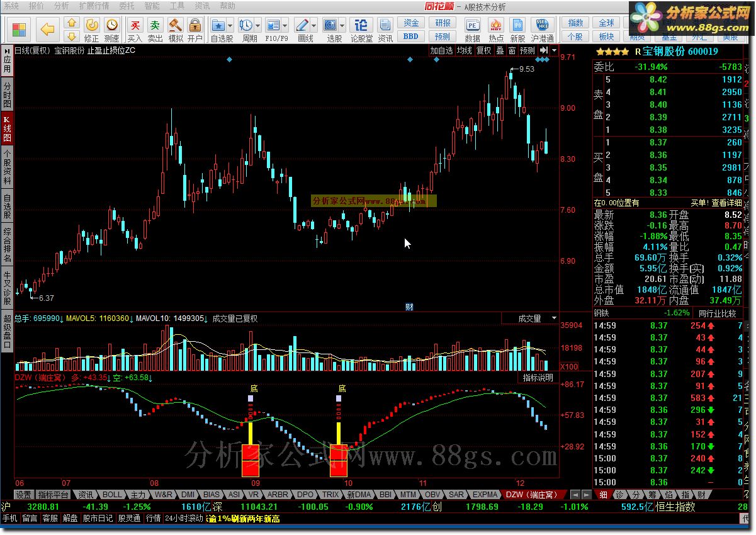Switch to the EXPMA indicator tab
Screen dimensions: 756x535
tap(485, 495)
